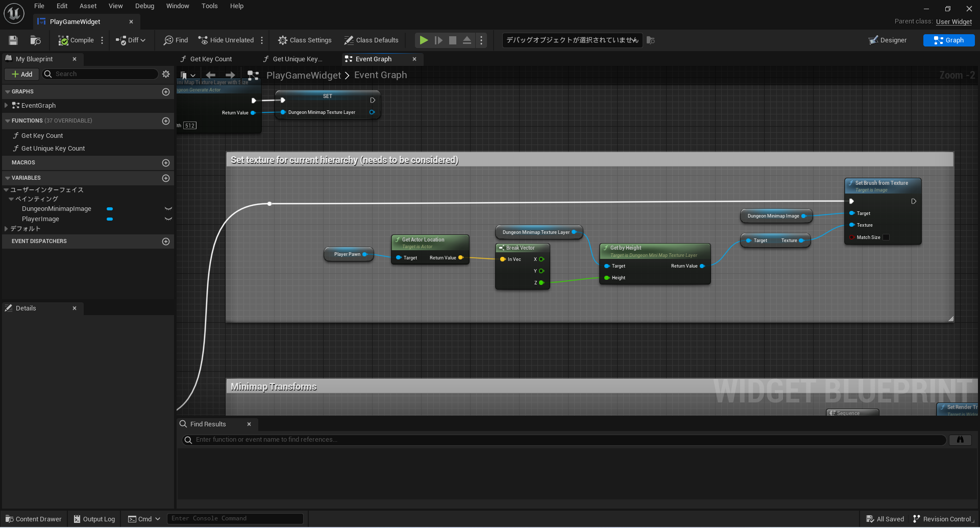The height and width of the screenshot is (528, 980).
Task: Navigate back in graph history
Action: pyautogui.click(x=210, y=75)
